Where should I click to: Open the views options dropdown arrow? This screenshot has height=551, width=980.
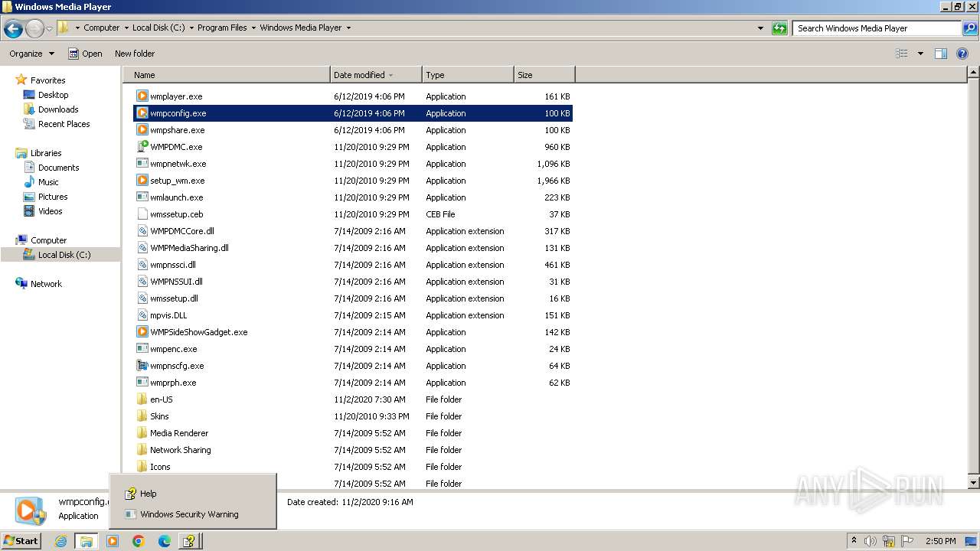pyautogui.click(x=920, y=54)
